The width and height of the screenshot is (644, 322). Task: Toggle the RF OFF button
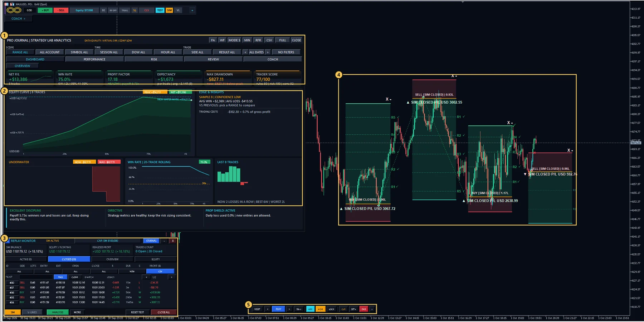[x=113, y=10]
